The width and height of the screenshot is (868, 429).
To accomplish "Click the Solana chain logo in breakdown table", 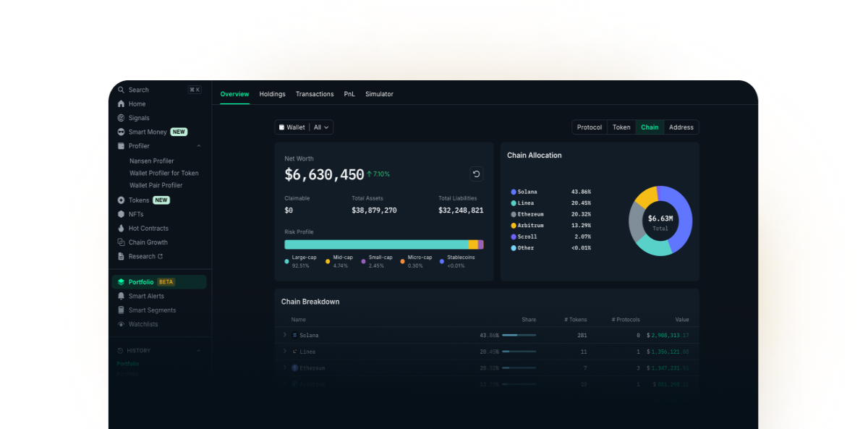I will pos(294,336).
